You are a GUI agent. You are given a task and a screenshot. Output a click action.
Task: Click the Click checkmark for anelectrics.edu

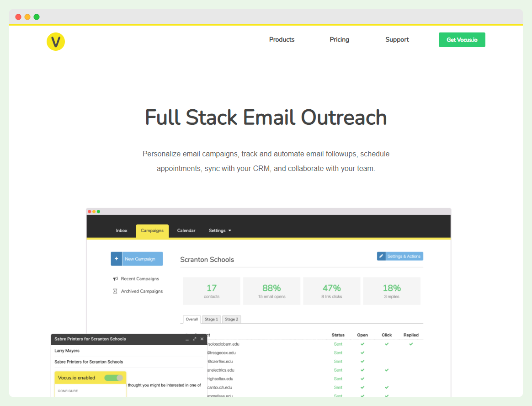pyautogui.click(x=387, y=370)
